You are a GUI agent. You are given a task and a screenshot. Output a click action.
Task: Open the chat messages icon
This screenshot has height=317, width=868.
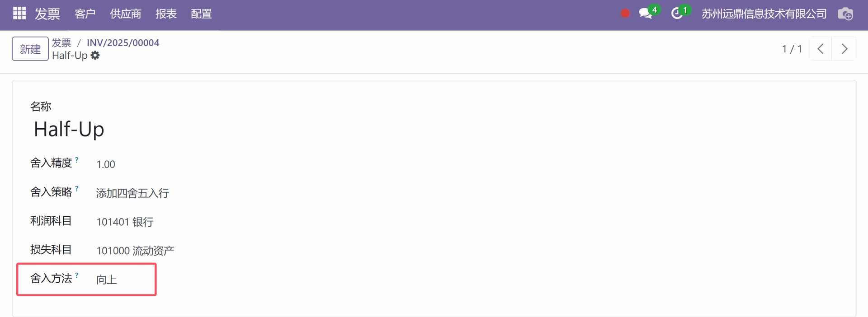646,14
